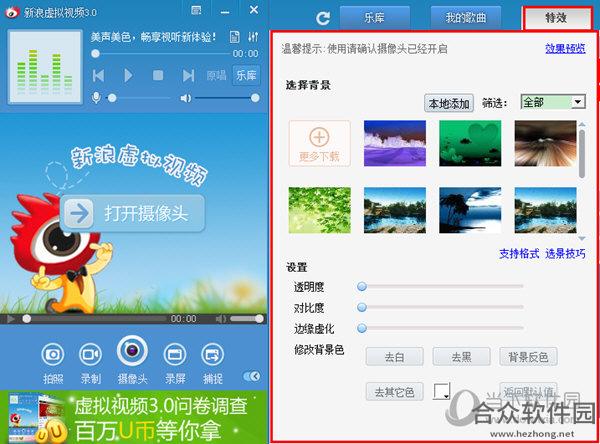The height and width of the screenshot is (444, 600).
Task: Click the background list scrollbar thumb
Action: click(582, 154)
